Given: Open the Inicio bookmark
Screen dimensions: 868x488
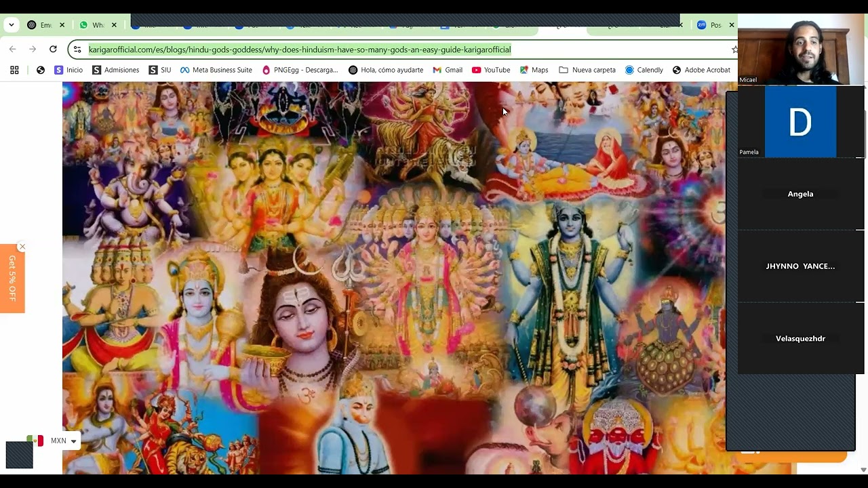Looking at the screenshot, I should point(68,70).
